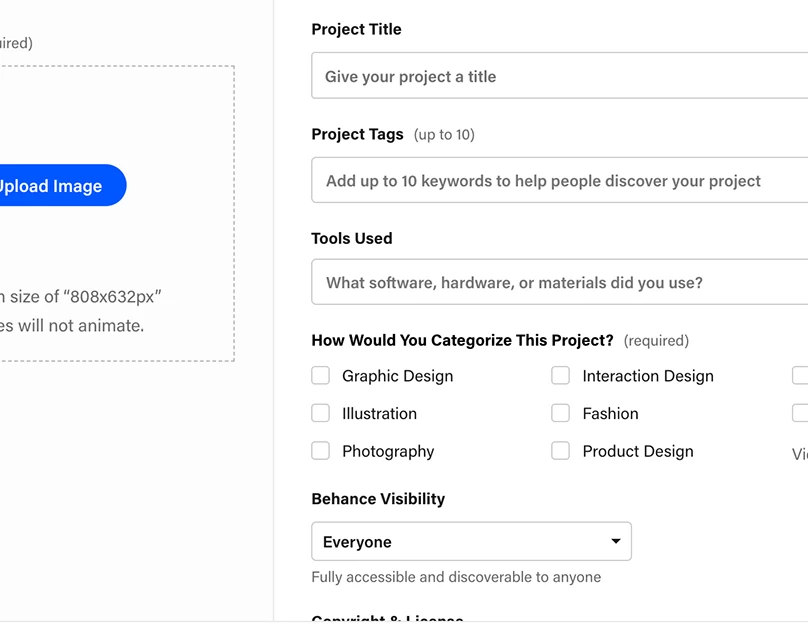Click inside the dashed cover image drop area
Image resolution: width=808 pixels, height=632 pixels.
pyautogui.click(x=120, y=110)
